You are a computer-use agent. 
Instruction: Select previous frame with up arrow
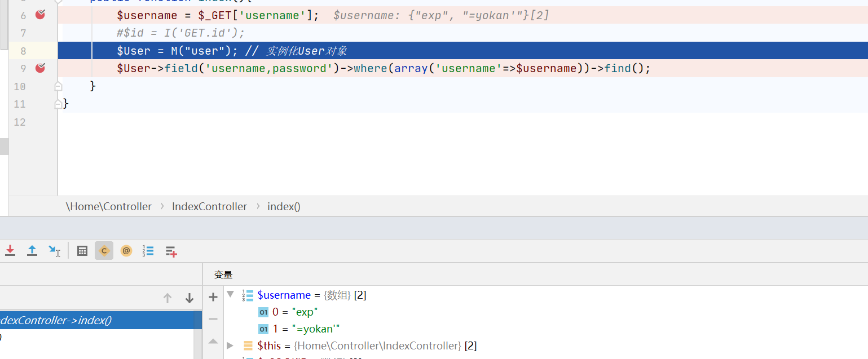[x=168, y=298]
